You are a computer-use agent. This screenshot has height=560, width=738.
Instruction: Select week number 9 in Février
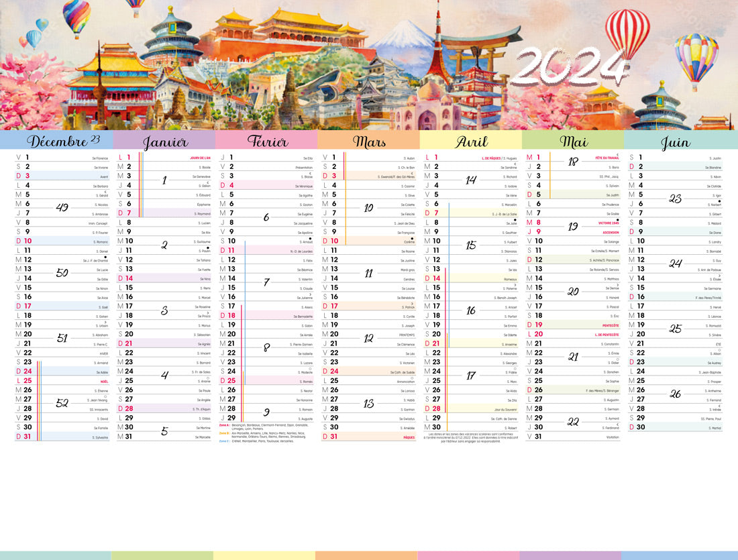pos(266,412)
